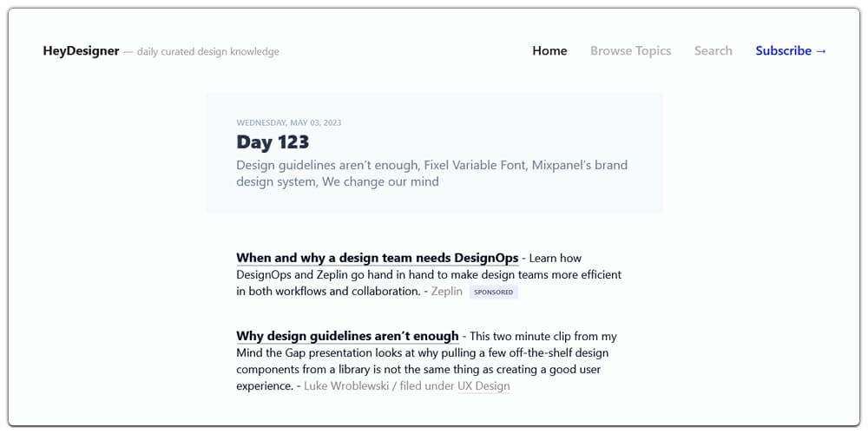
Task: Open Search from the navigation
Action: point(713,51)
